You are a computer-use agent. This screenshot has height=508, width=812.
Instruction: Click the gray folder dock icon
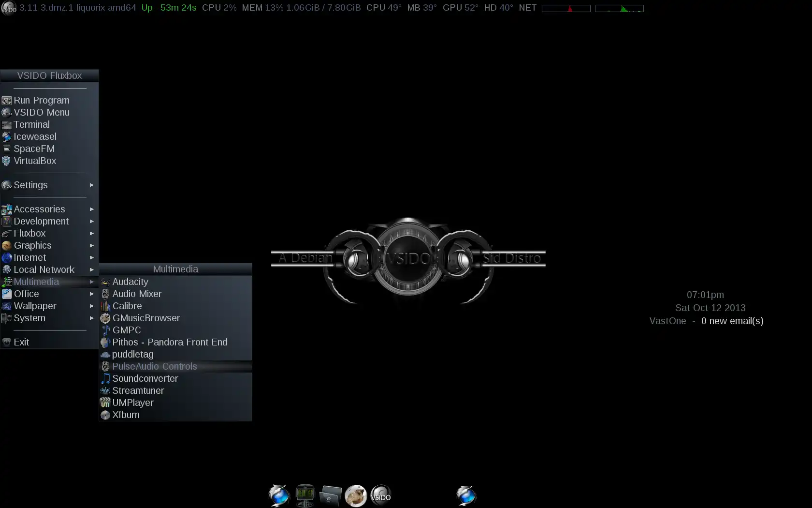point(331,496)
